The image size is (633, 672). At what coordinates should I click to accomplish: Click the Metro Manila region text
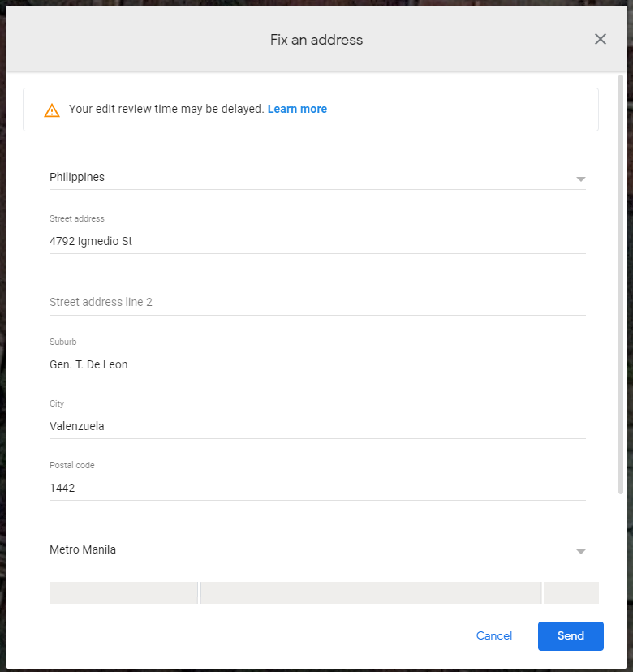(83, 549)
